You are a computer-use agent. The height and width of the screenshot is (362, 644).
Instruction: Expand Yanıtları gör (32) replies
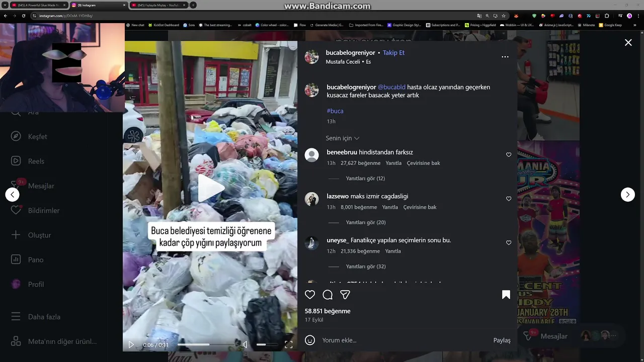(x=366, y=266)
